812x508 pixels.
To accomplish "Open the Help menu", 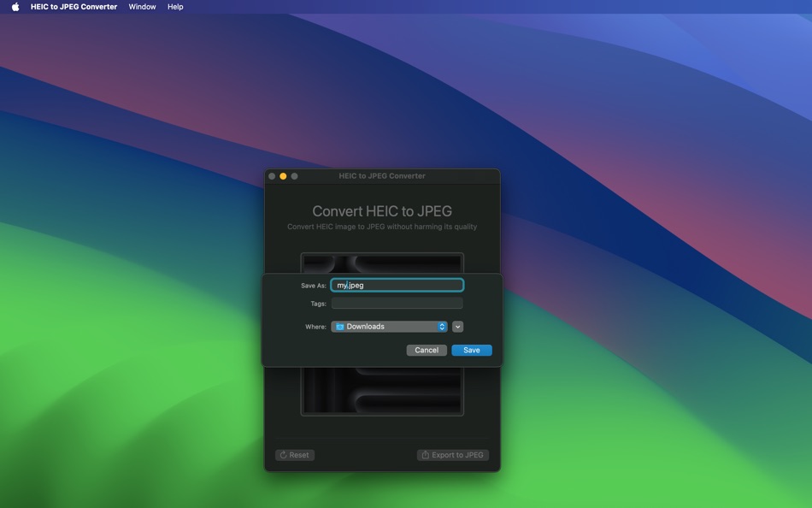I will point(175,7).
